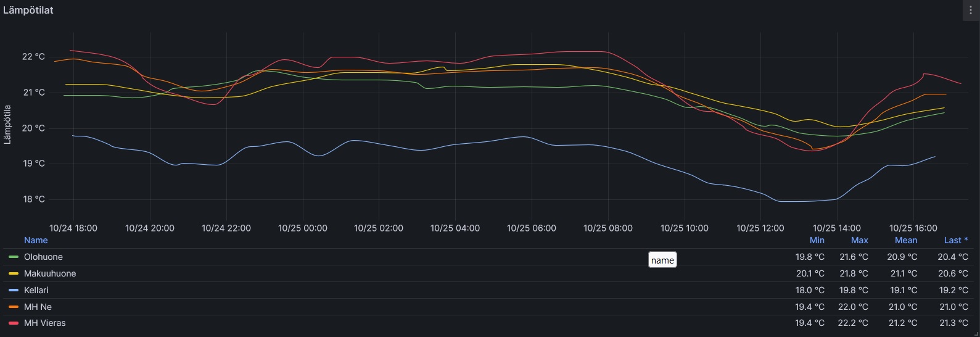Screen dimensions: 980x337
Task: Change the Makuuhuone yellow series color
Action: click(x=14, y=273)
